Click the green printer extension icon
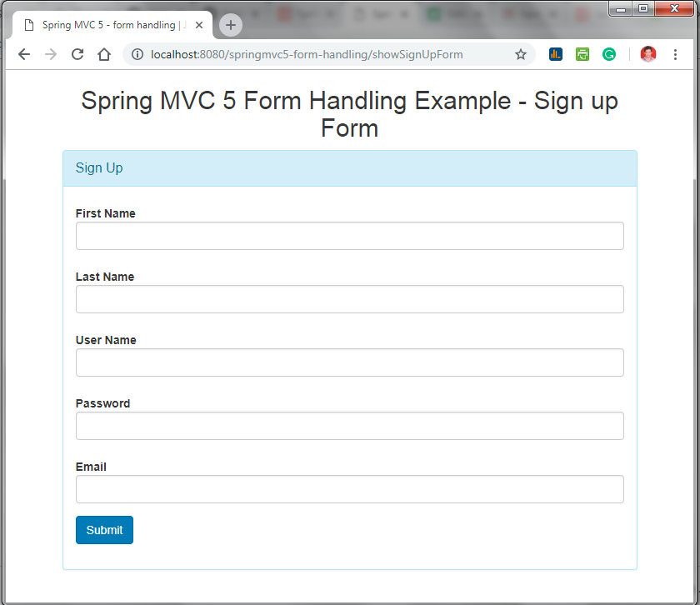 pyautogui.click(x=582, y=54)
